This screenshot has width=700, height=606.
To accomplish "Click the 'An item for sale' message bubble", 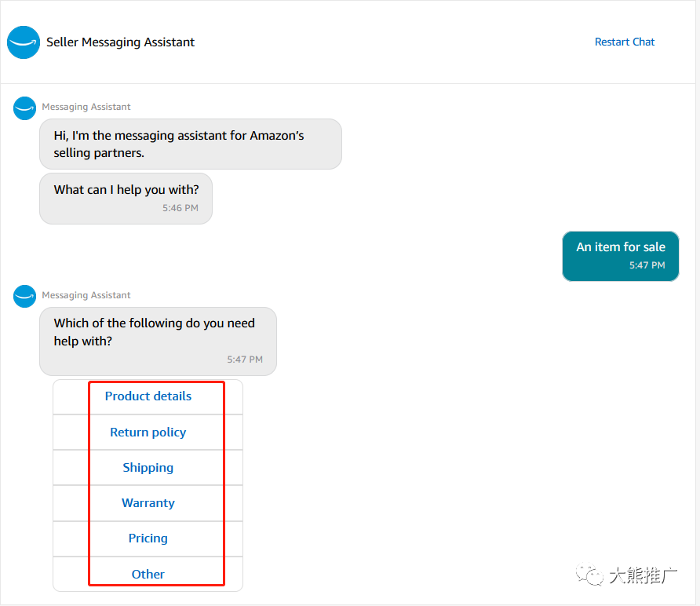I will click(x=621, y=257).
